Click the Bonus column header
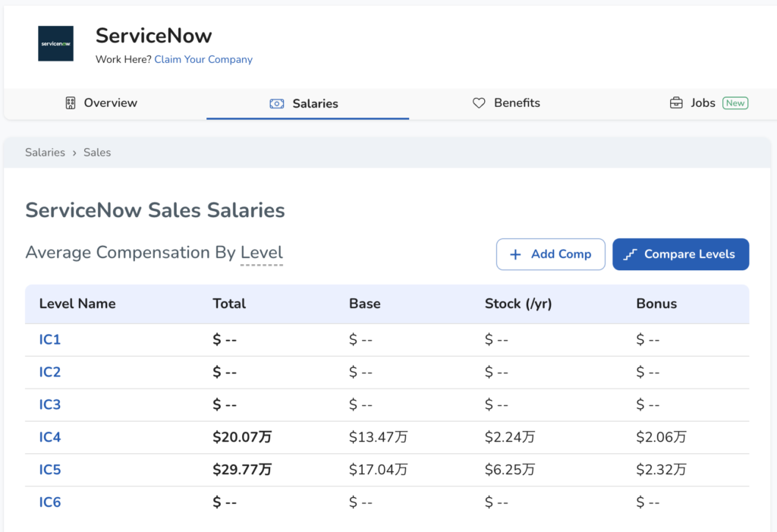Viewport: 777px width, 532px height. [x=656, y=304]
